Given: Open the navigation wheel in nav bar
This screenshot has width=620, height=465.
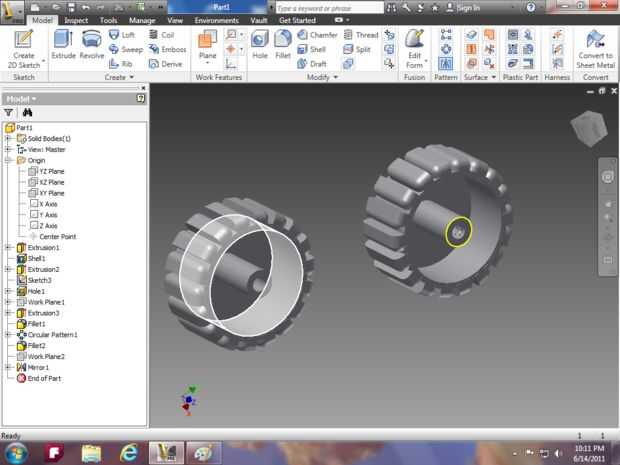Looking at the screenshot, I should 607,177.
